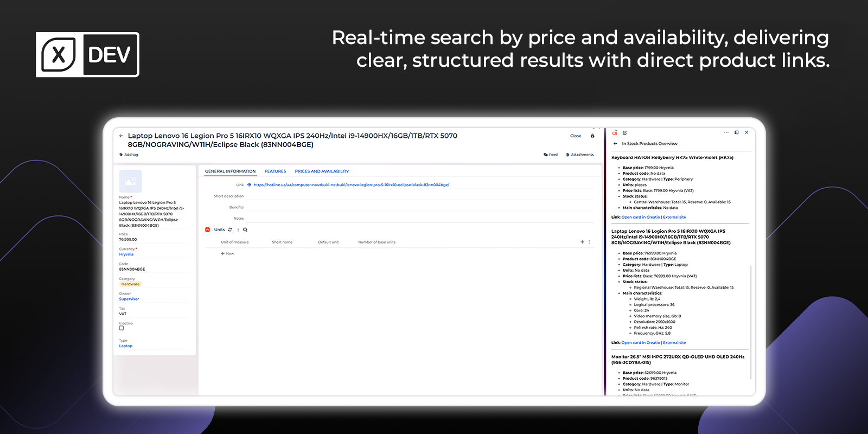Collapse the Units section with red toggle
The height and width of the screenshot is (434, 868).
(x=208, y=229)
